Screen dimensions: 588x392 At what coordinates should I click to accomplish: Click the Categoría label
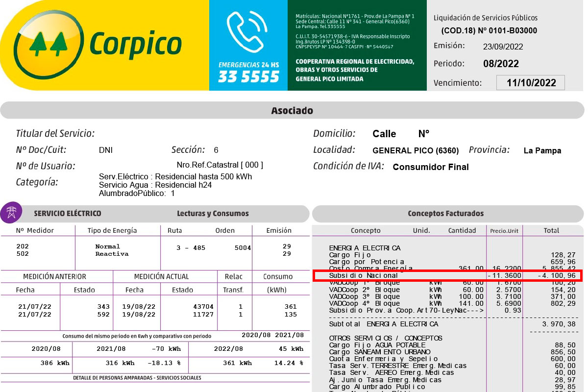(x=37, y=183)
